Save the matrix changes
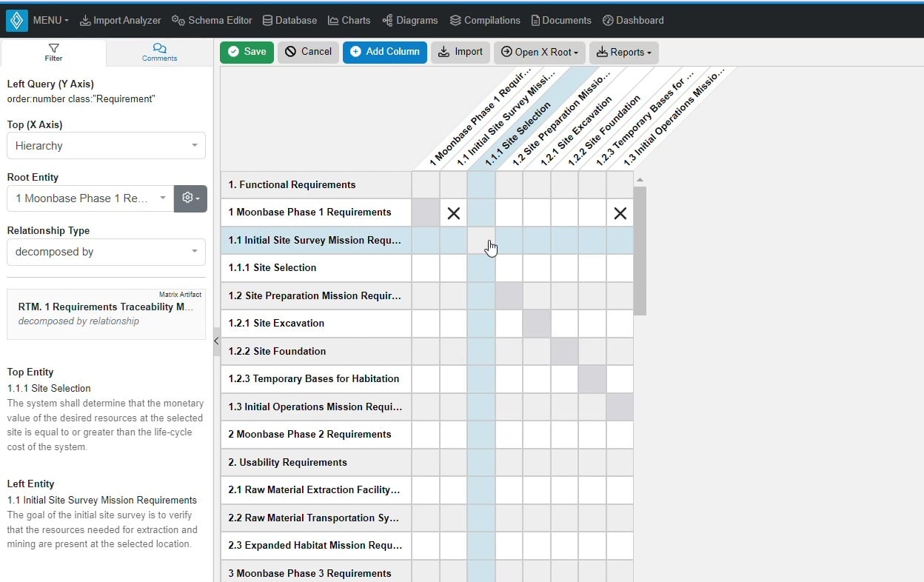This screenshot has height=582, width=924. click(x=247, y=52)
